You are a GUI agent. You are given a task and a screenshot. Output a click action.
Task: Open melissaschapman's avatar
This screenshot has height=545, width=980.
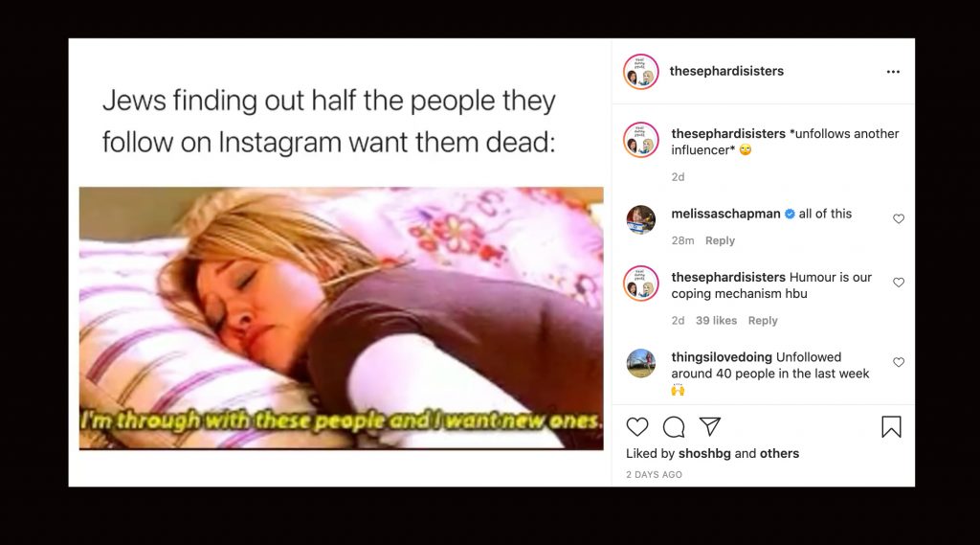640,219
